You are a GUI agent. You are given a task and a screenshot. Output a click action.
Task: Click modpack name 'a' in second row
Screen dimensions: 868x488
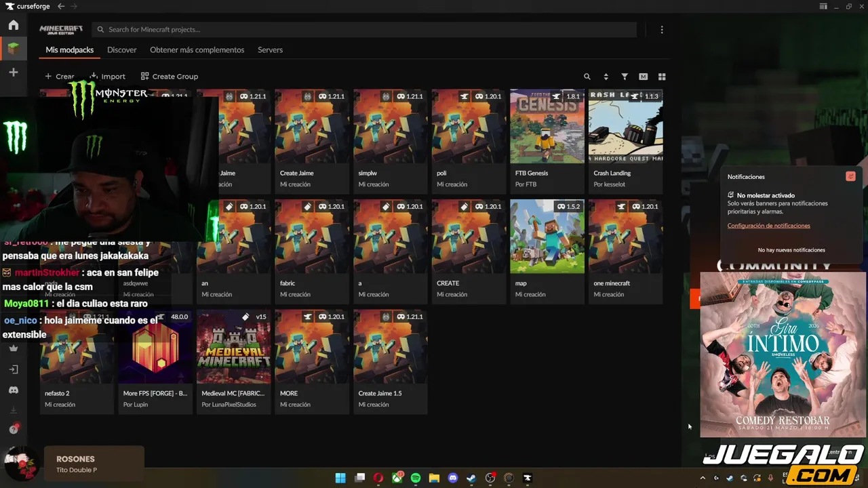360,283
